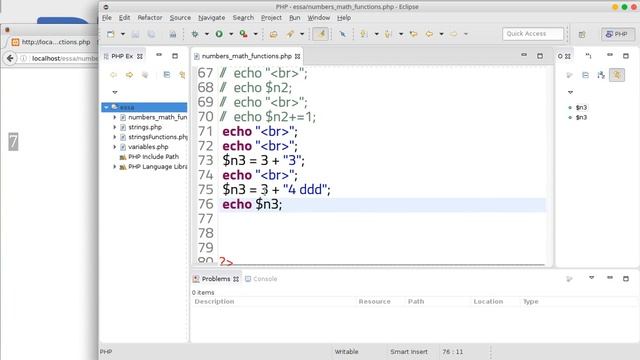Open the Search menu
Screen dimensions: 640x360
pyautogui.click(x=243, y=18)
